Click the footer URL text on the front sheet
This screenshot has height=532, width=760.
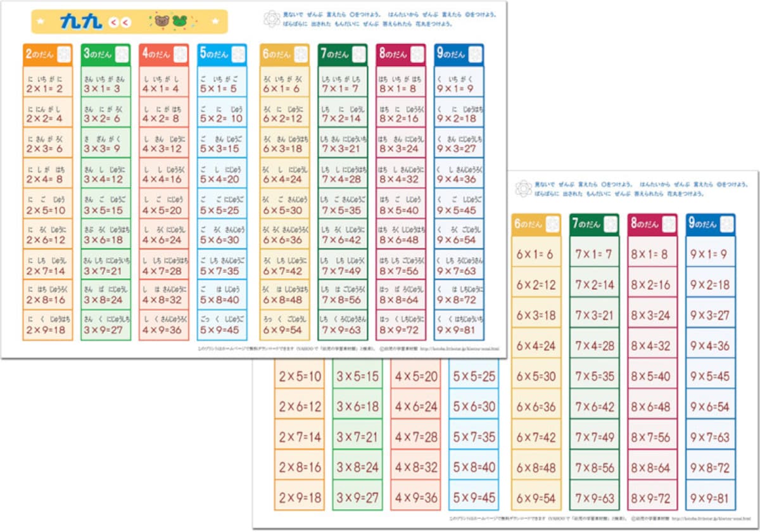click(x=459, y=348)
